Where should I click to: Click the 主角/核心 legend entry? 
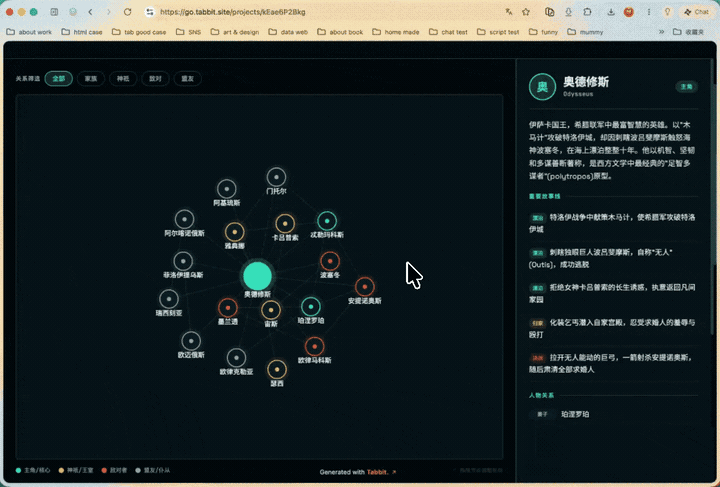[33, 470]
